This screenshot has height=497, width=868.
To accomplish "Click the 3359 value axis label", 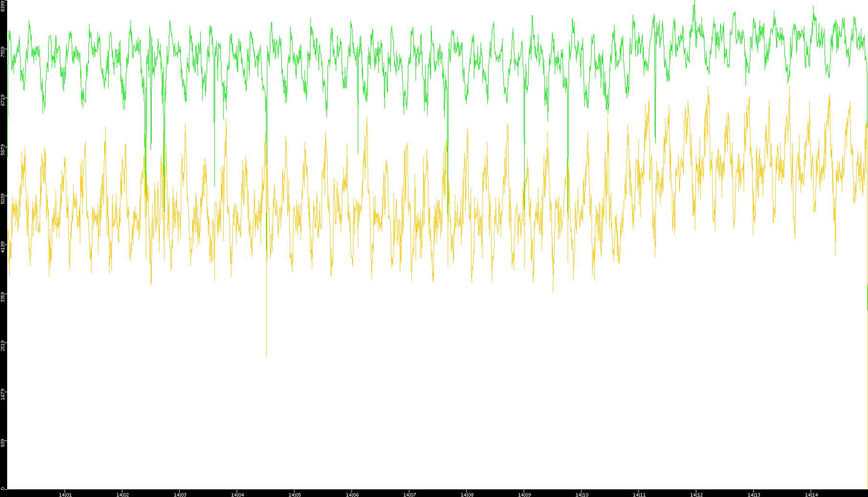I will point(3,296).
